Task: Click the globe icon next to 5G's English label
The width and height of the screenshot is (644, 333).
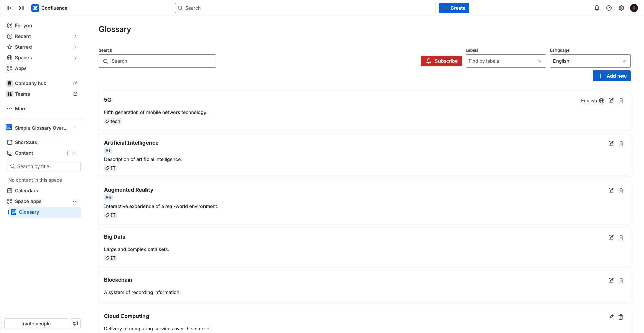Action: coord(601,100)
